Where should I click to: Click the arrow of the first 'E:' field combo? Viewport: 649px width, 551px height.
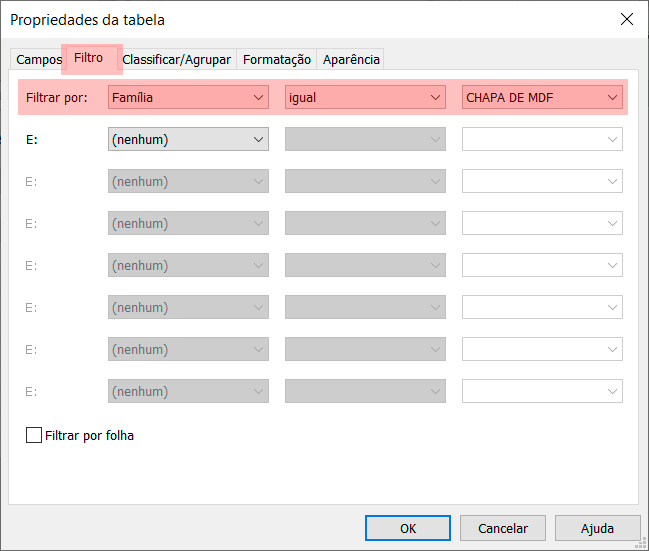259,140
